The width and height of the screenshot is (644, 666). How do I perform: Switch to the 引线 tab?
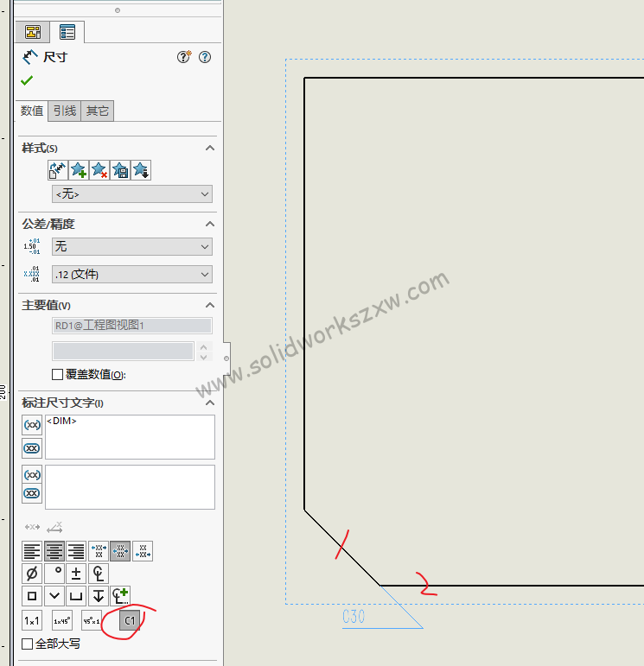coord(65,111)
